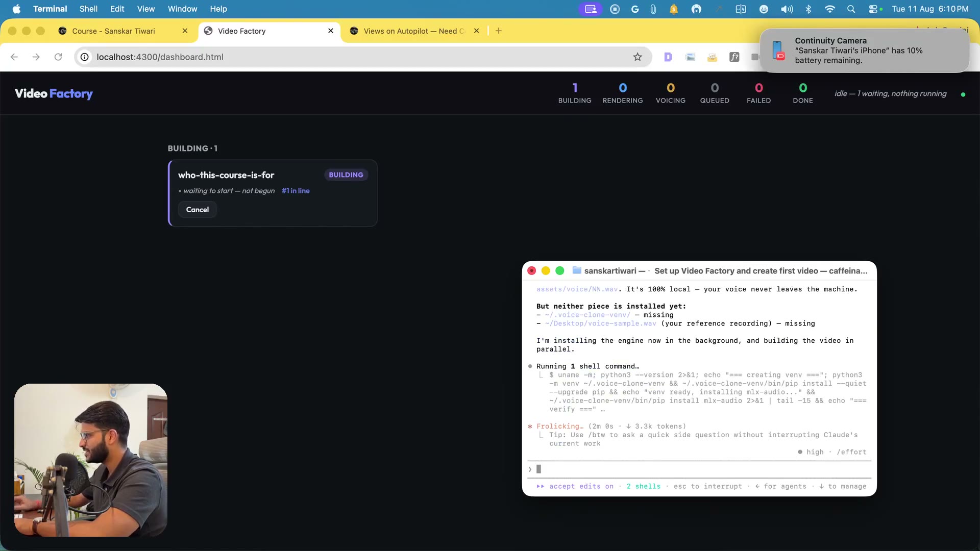980x551 pixels.
Task: Close the Video Factory tab
Action: click(x=331, y=31)
